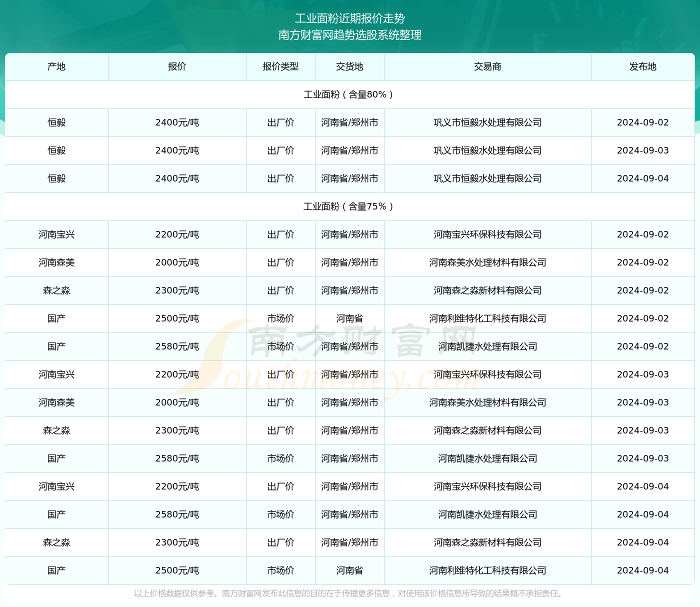Click the 发布地 column header
The width and height of the screenshot is (700, 607).
pyautogui.click(x=643, y=66)
